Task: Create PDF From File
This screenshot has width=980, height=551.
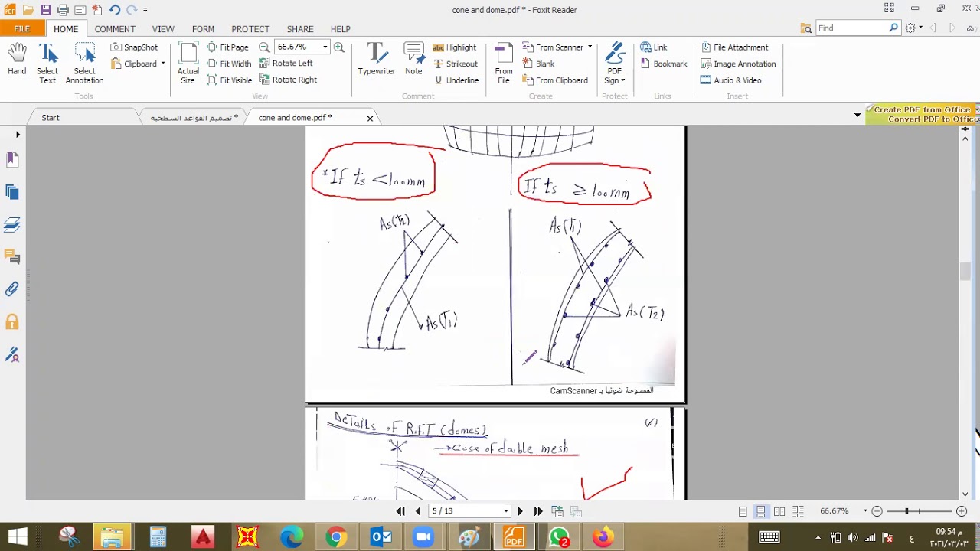Action: pos(504,64)
